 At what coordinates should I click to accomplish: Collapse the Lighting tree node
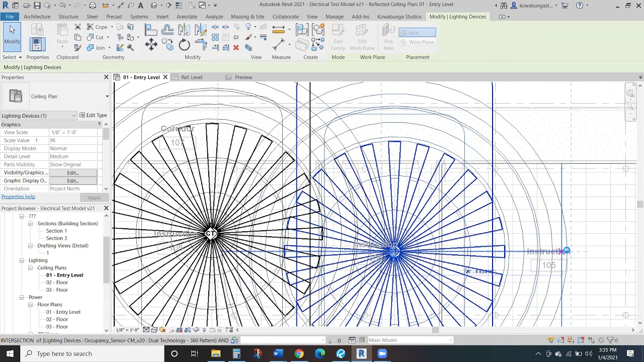[x=22, y=260]
